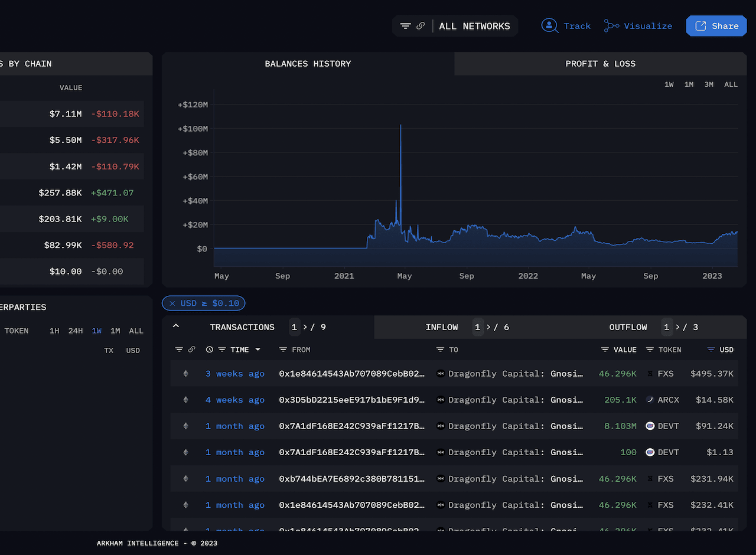This screenshot has height=555, width=756.
Task: Click the TX column header in counterparties
Action: point(109,351)
